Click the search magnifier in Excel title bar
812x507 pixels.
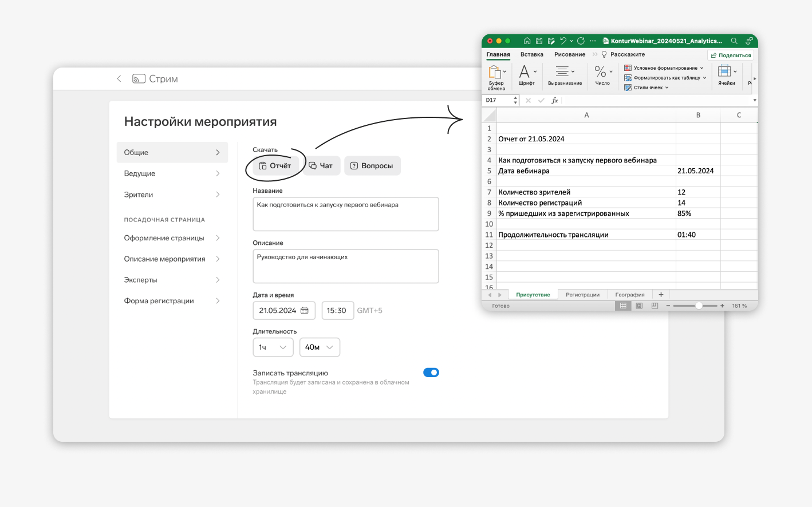[734, 41]
